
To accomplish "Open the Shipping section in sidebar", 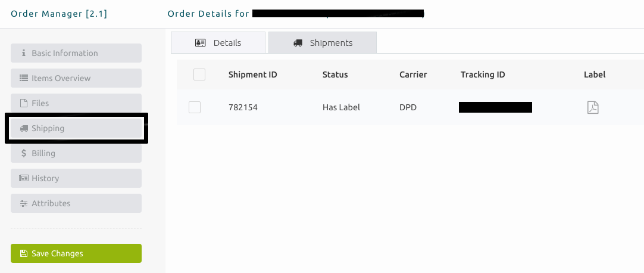I will tap(76, 128).
